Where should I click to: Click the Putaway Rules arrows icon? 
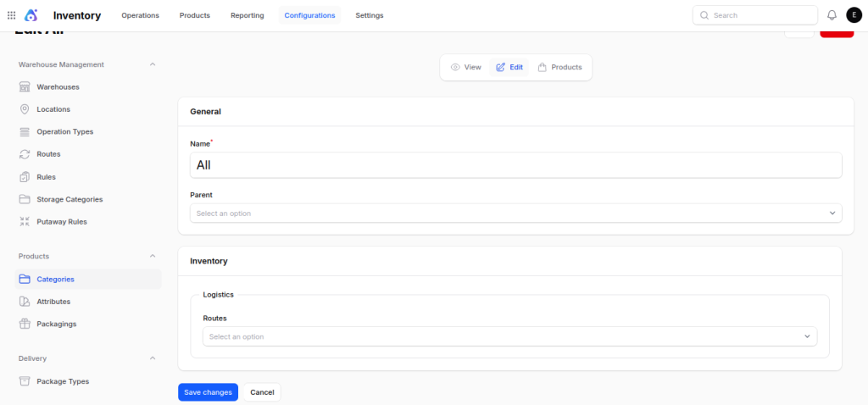tap(25, 222)
